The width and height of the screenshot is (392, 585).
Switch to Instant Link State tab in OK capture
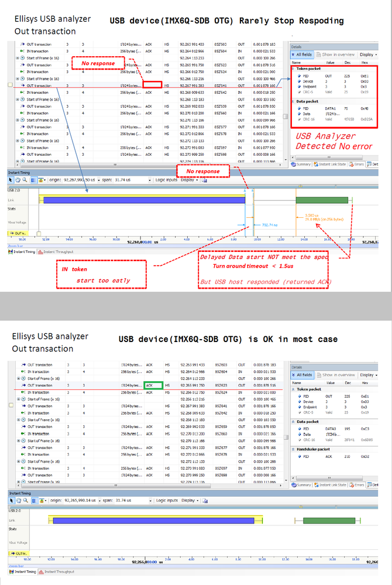331,485
